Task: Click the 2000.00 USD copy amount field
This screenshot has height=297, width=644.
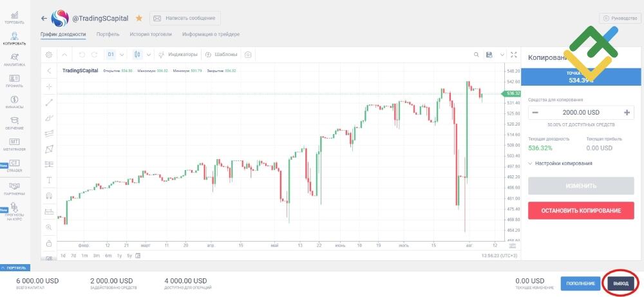Action: [x=581, y=113]
